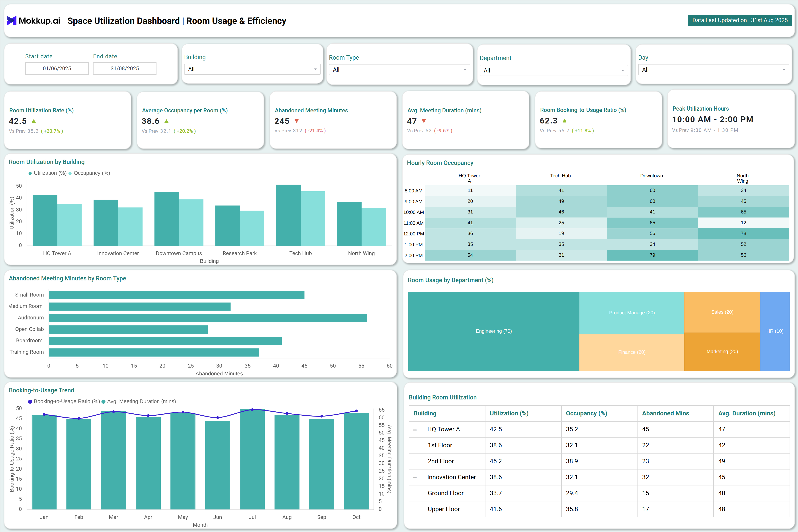
Task: Toggle Occupancy (%) legend marker
Action: [x=70, y=173]
